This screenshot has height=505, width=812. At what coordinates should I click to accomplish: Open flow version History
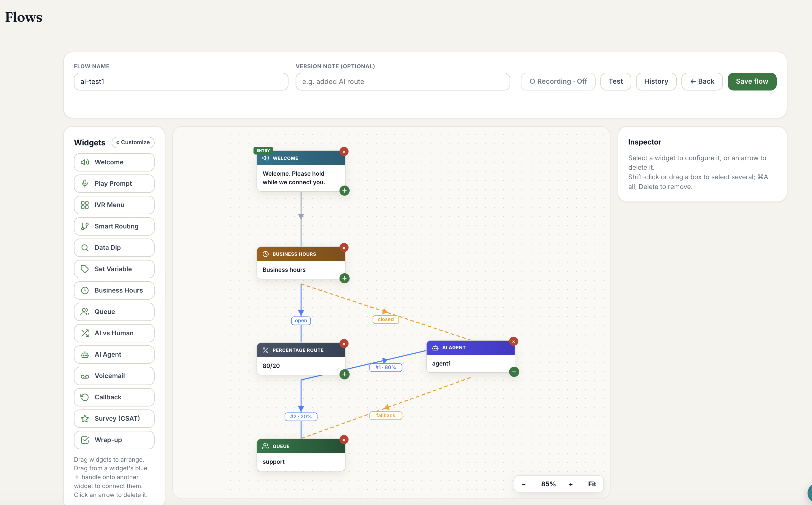coord(656,82)
